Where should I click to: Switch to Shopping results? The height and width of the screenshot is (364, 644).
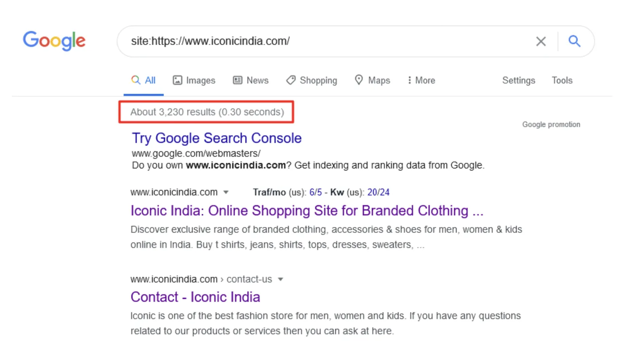[312, 80]
